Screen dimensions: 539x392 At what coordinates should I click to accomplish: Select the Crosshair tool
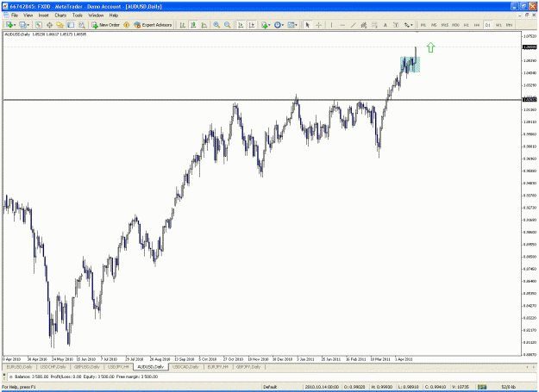pyautogui.click(x=318, y=25)
